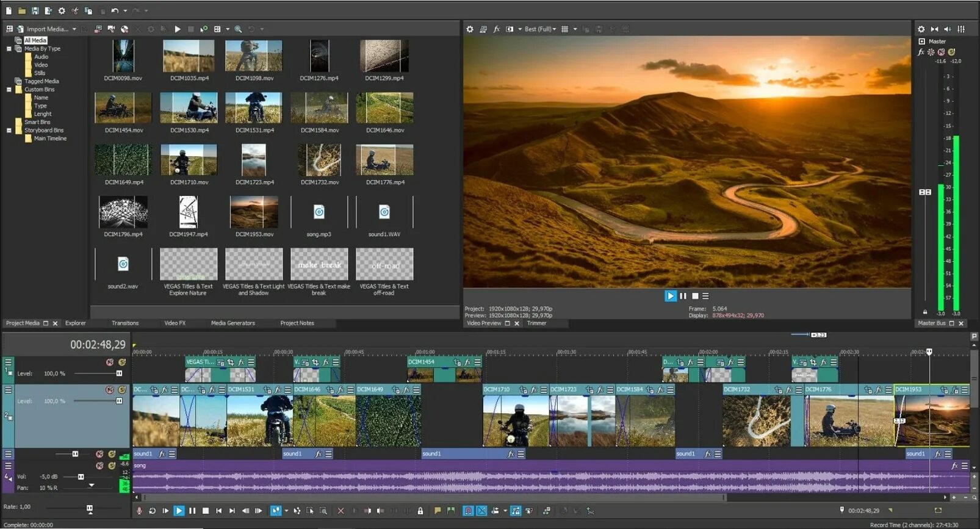Viewport: 980px width, 529px height.
Task: Click Cut scissors icon in top toolbar
Action: pyautogui.click(x=75, y=11)
